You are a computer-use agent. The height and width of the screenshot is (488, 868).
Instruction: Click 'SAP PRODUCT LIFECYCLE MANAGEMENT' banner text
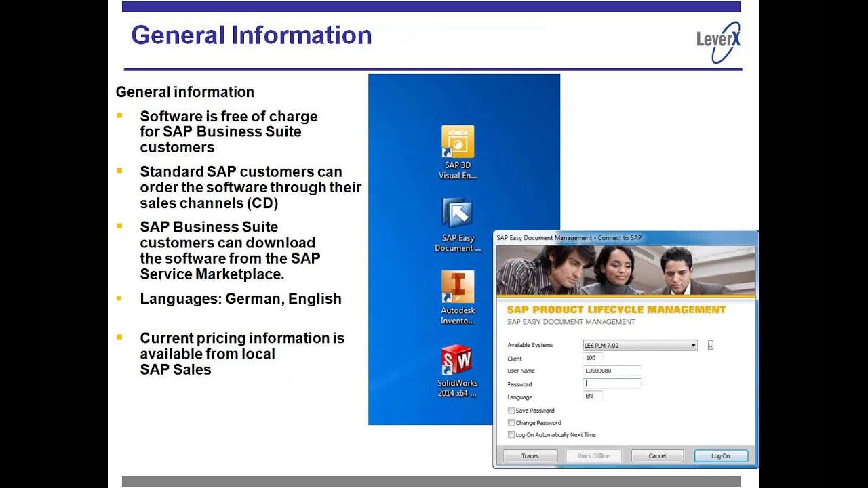click(x=616, y=310)
